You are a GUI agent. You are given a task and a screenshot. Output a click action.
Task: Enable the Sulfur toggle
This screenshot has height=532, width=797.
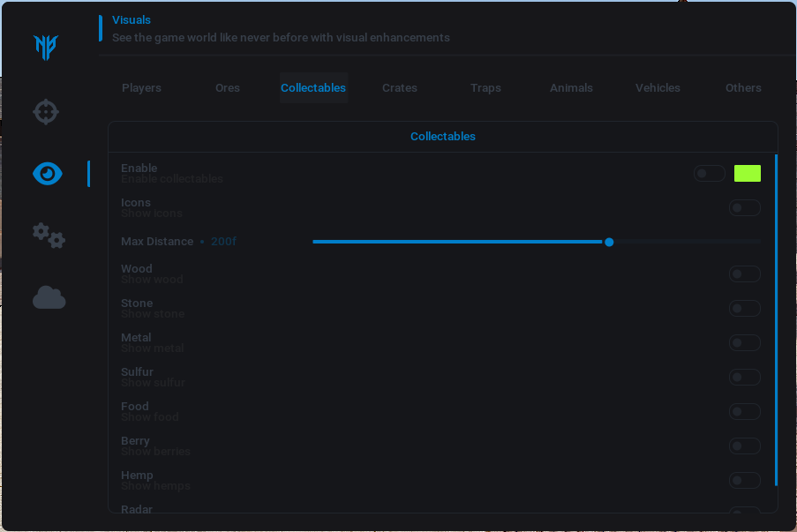(744, 378)
